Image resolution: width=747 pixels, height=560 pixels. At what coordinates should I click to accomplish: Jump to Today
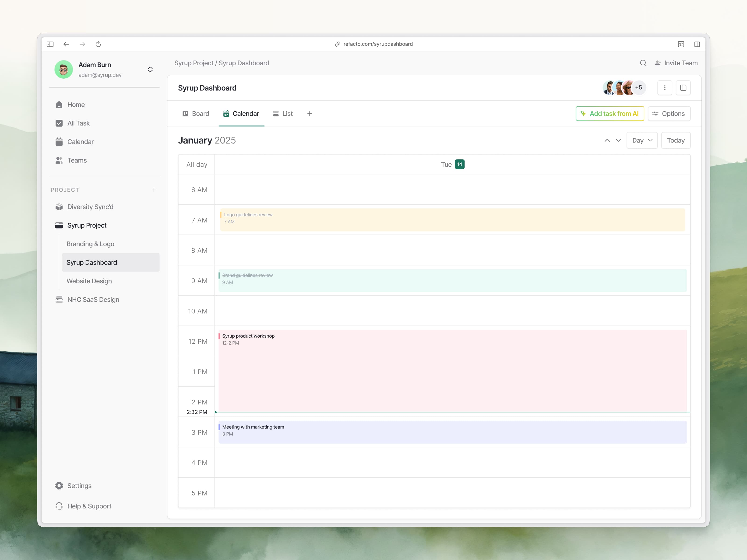pyautogui.click(x=676, y=140)
